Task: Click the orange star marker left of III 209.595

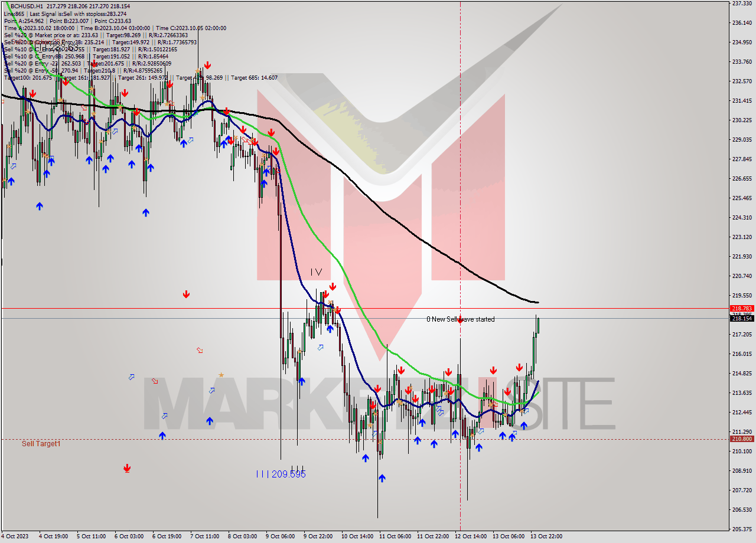Action: [221, 375]
